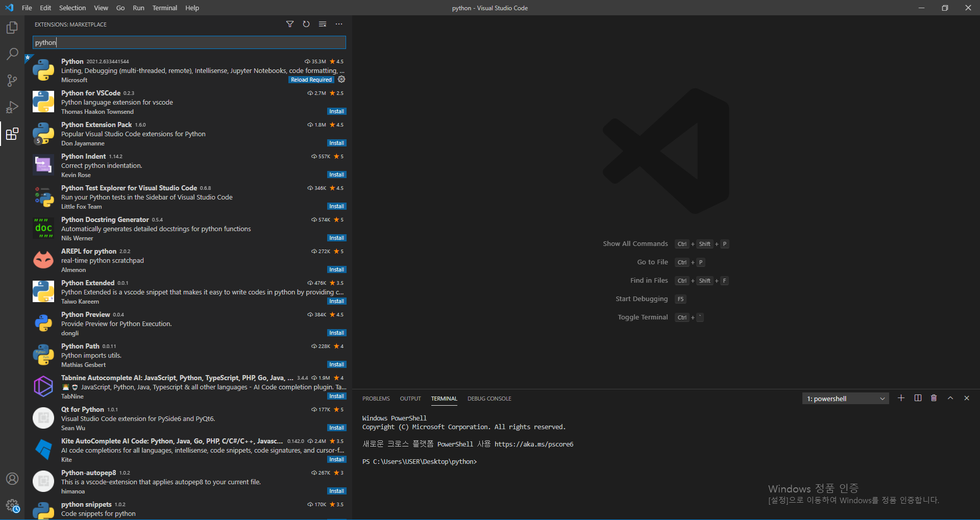Open the Terminal menu
980x520 pixels.
click(x=165, y=8)
